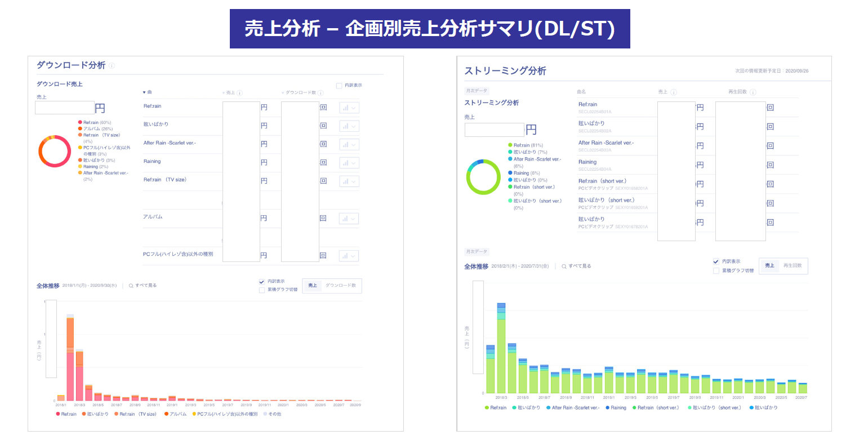Switch streaming chart to 再生回数 tab
The width and height of the screenshot is (868, 444).
point(793,266)
